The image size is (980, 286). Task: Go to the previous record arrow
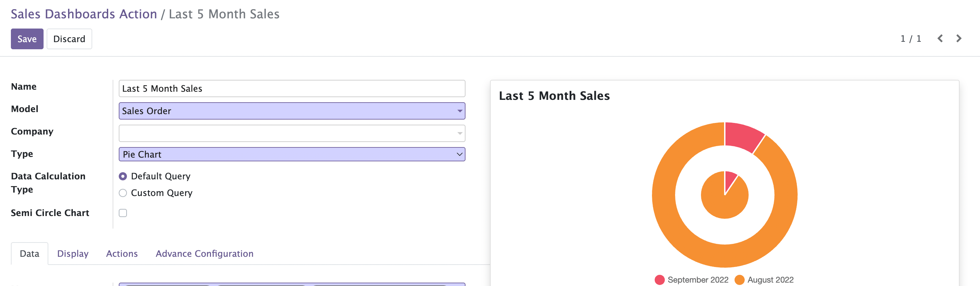[940, 38]
